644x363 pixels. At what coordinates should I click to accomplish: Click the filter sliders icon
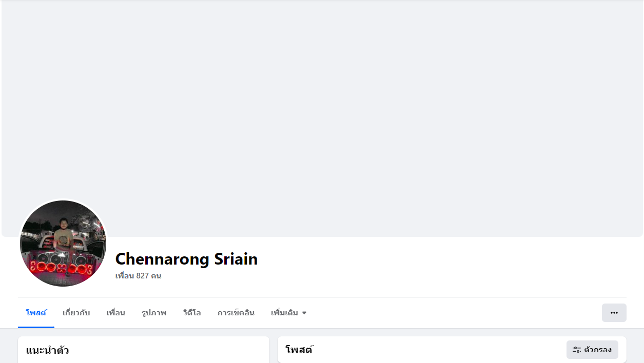tap(577, 350)
